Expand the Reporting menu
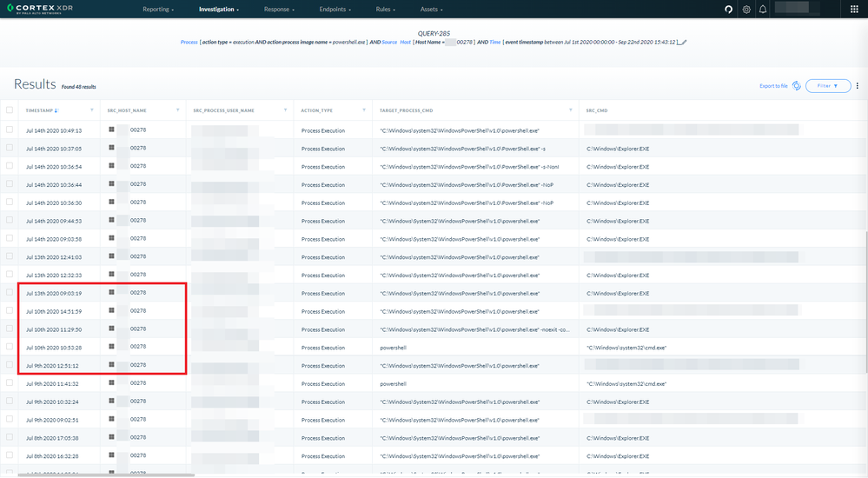868x478 pixels. coord(157,10)
